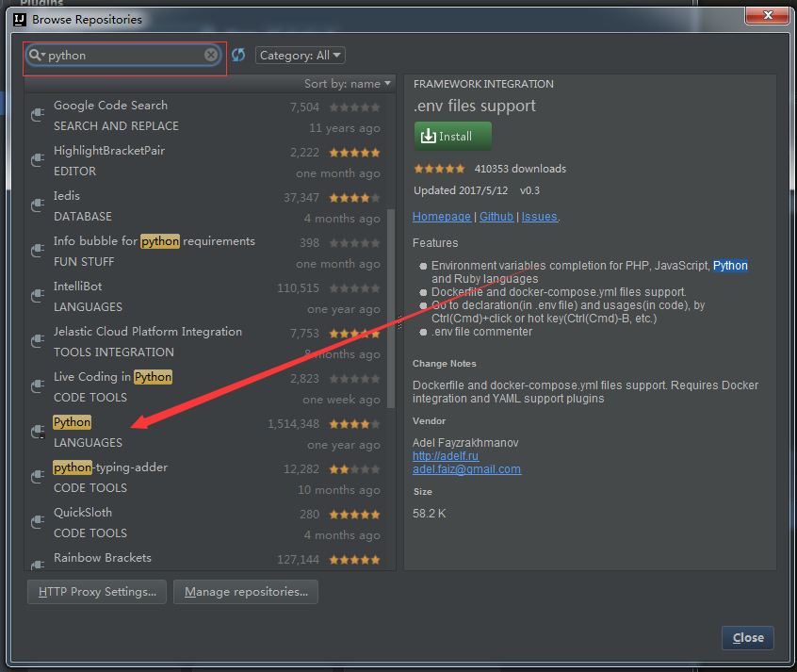This screenshot has height=672, width=797.
Task: Click the Adel Fayzrakhmanov vendor name
Action: 465,443
